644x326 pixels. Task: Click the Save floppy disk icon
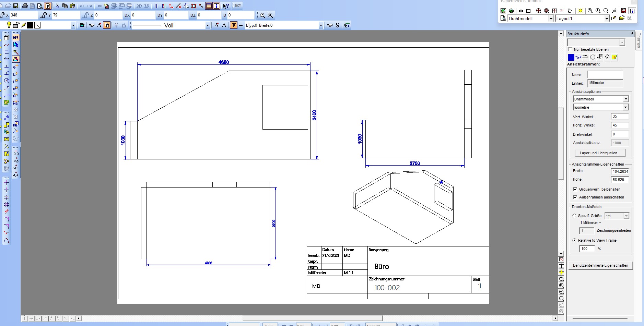click(16, 6)
